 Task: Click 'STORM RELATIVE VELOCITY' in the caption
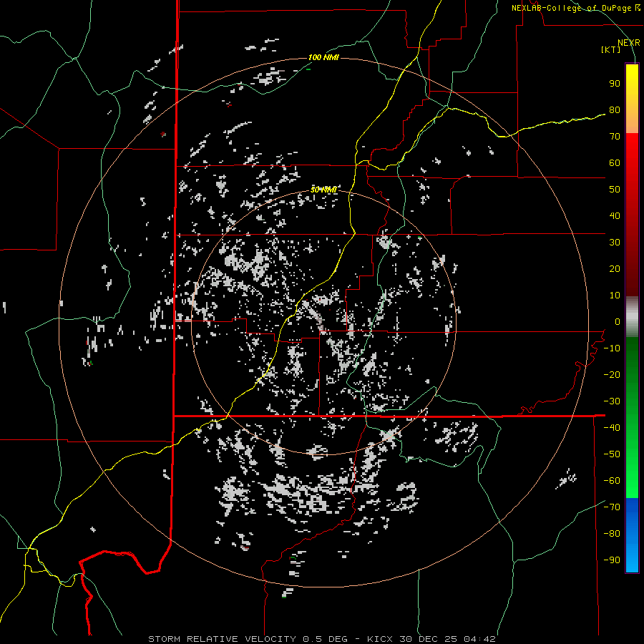pos(222,639)
